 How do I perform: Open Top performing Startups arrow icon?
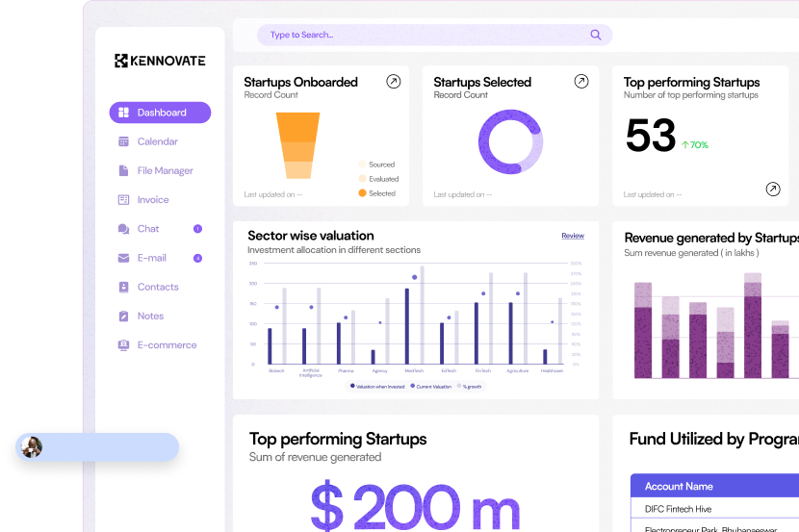click(772, 190)
